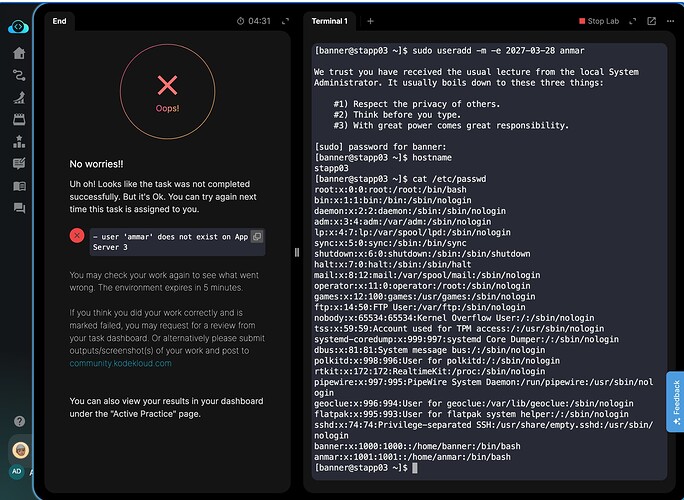This screenshot has width=684, height=500.
Task: Open the three-dots more options menu
Action: click(x=670, y=21)
